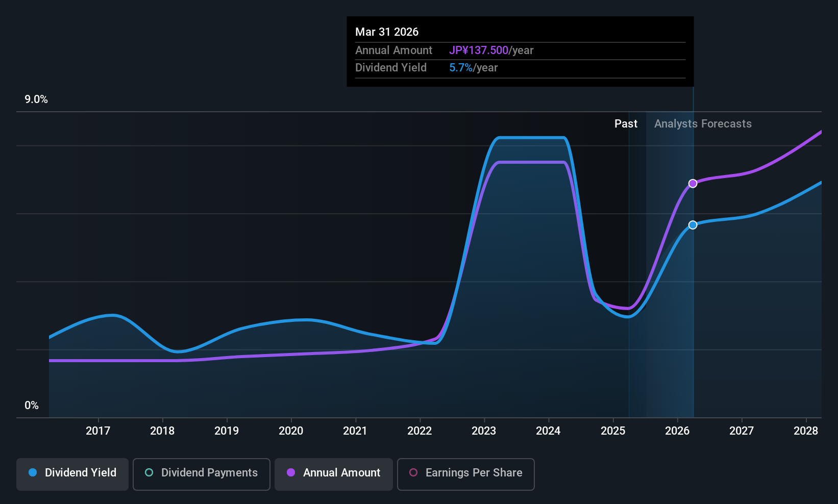Click the 2025 x-axis label
838x504 pixels.
click(x=613, y=431)
